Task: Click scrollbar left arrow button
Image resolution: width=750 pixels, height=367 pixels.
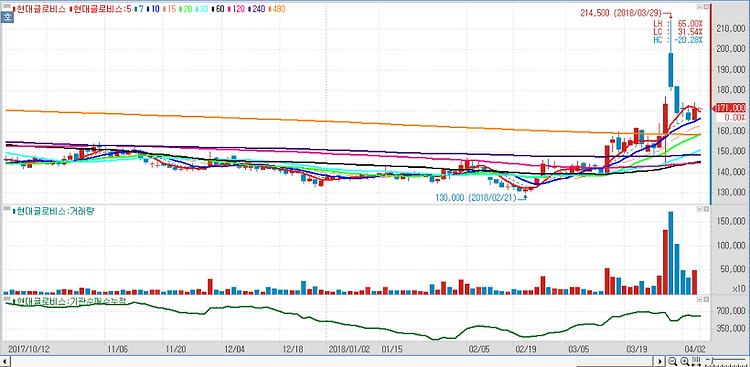Action: (x=4, y=361)
